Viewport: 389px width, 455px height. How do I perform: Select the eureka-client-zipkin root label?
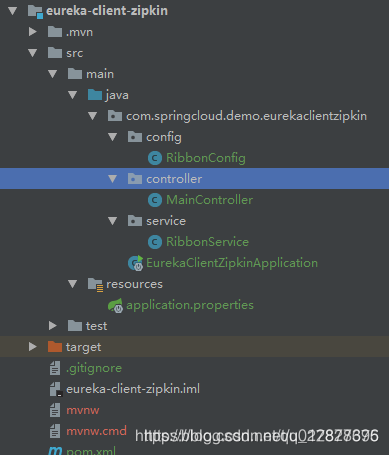pos(107,11)
